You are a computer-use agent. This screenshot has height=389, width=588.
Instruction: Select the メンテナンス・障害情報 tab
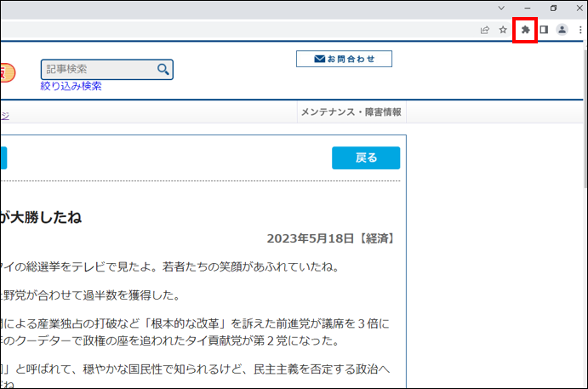point(350,112)
